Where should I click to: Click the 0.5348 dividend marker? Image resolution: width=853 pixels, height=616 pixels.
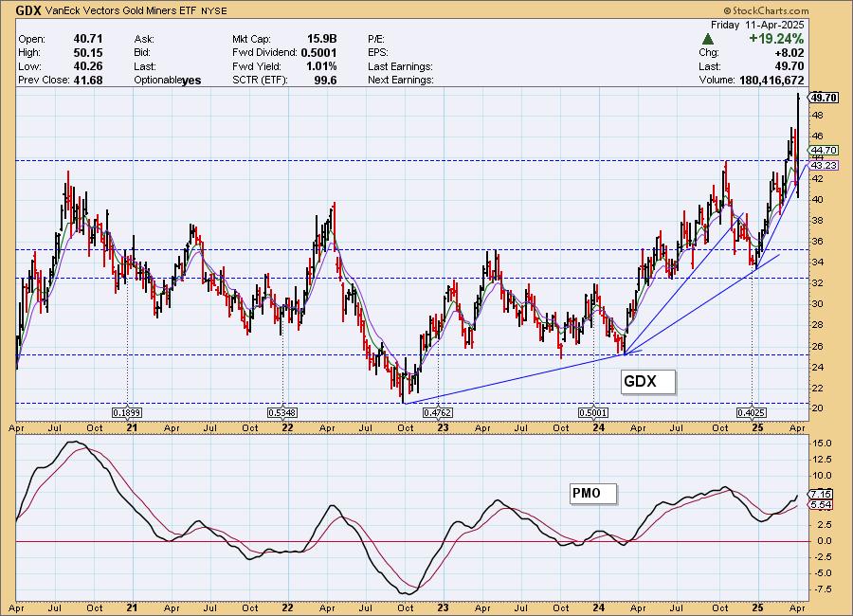point(282,413)
